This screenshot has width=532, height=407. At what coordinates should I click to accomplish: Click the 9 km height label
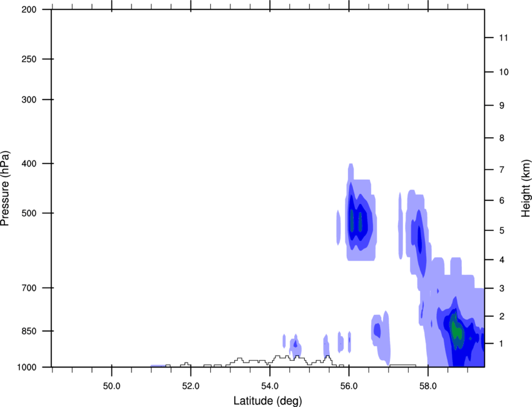point(502,106)
